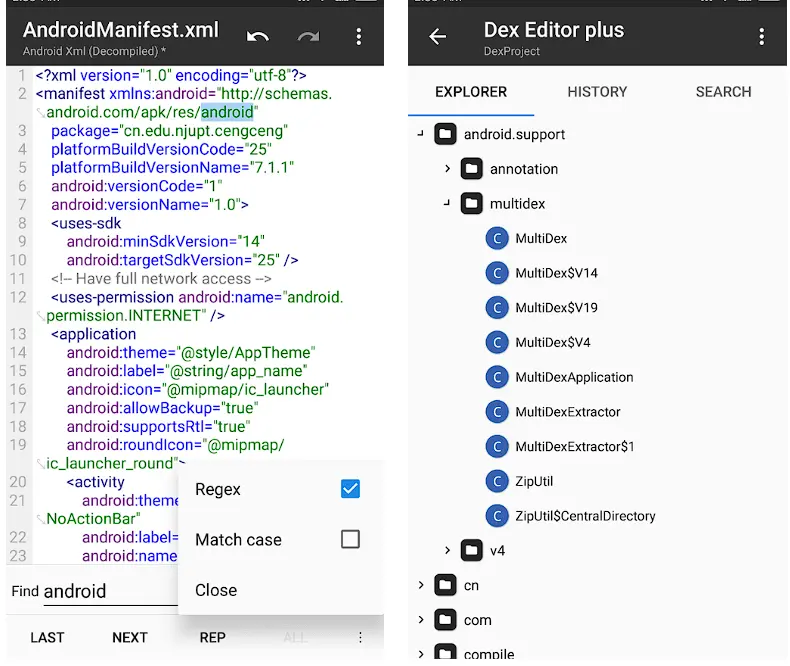790x666 pixels.
Task: Expand the annotation folder arrow
Action: [447, 169]
